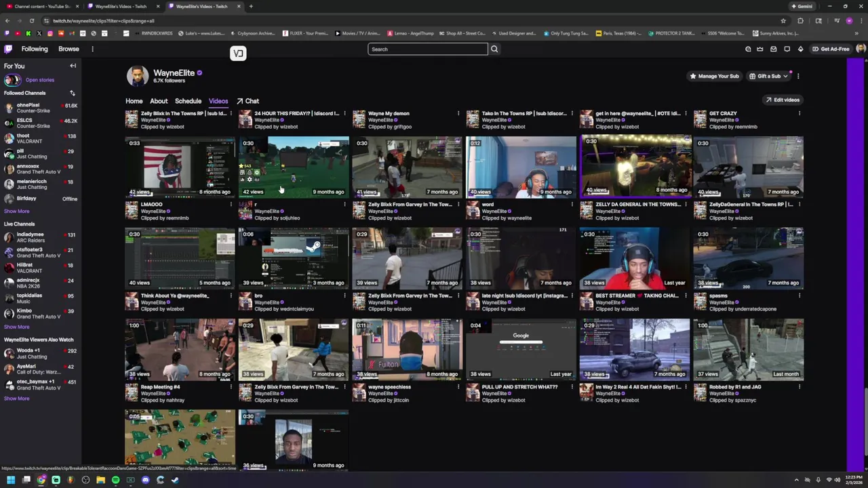The height and width of the screenshot is (488, 868).
Task: Open the Gemini button in Chrome
Action: (x=802, y=6)
